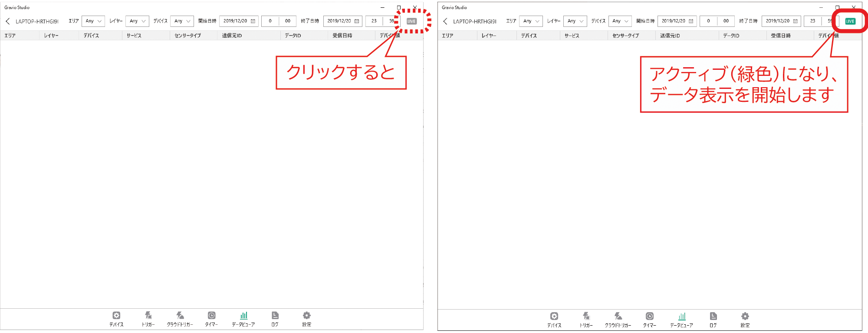Open ログ tab icon in right window

713,316
